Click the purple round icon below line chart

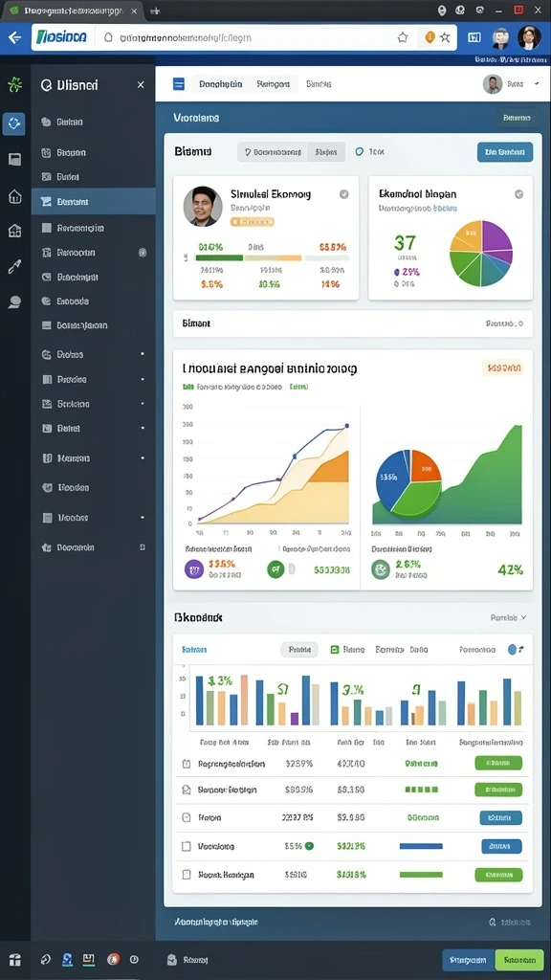[x=194, y=569]
